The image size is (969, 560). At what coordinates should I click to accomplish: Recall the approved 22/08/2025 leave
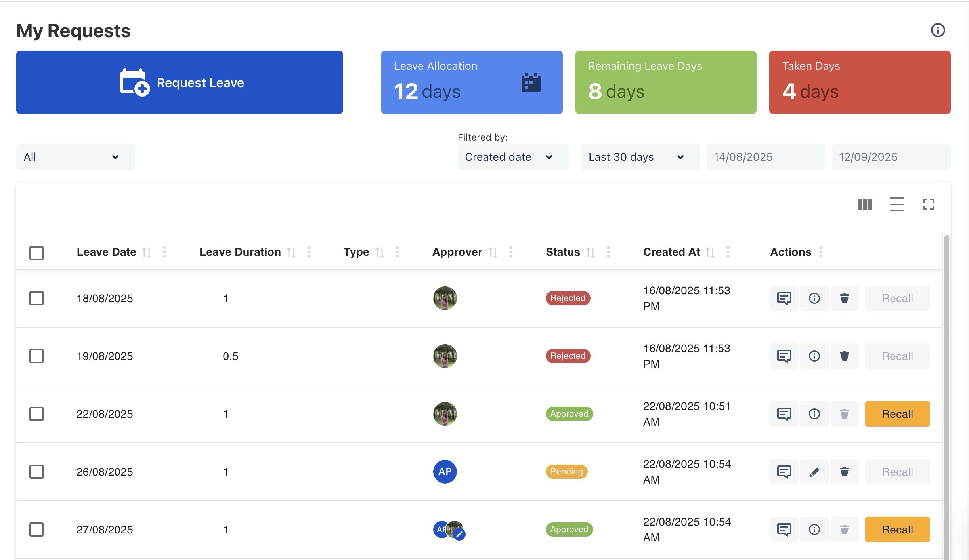click(x=897, y=414)
